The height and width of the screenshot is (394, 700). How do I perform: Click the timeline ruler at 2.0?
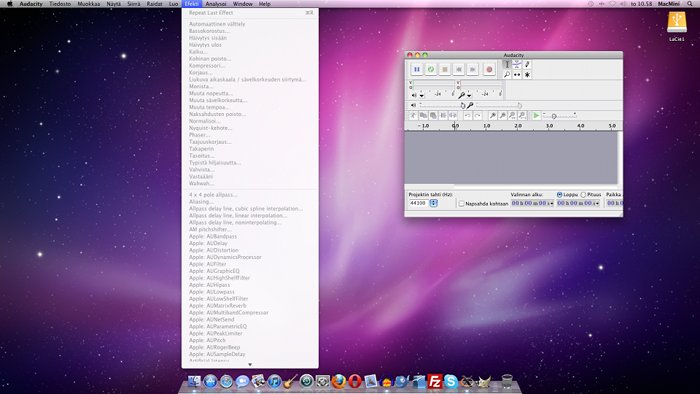tap(518, 126)
